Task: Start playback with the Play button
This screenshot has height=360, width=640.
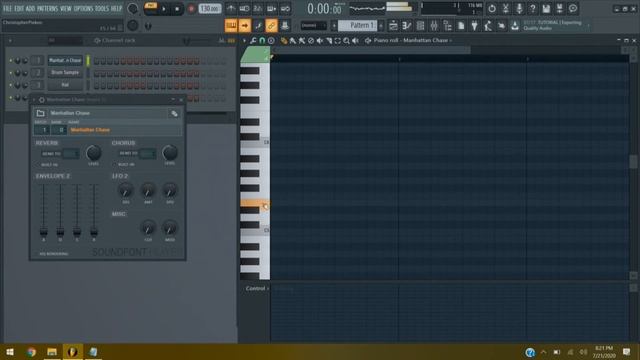Action: pyautogui.click(x=164, y=9)
